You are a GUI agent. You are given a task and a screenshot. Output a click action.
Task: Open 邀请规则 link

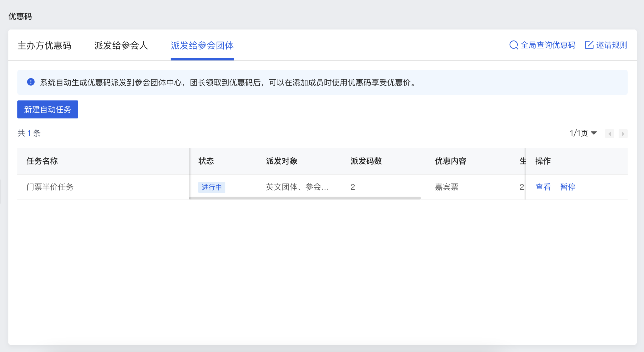coord(611,45)
